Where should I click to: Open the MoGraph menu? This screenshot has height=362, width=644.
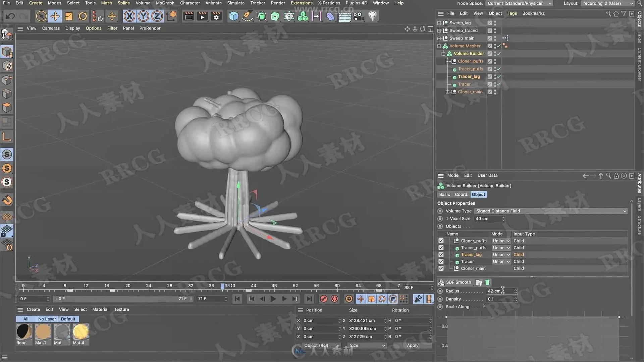[x=165, y=3]
